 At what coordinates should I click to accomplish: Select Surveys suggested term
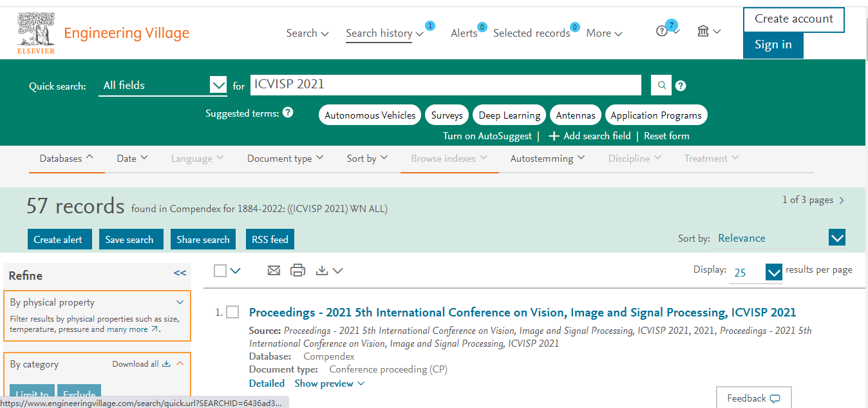point(447,115)
